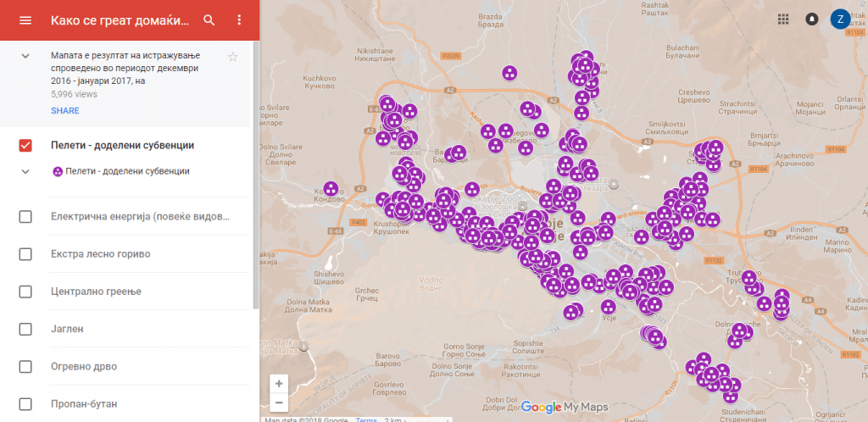Open Google notifications bell

tap(812, 19)
